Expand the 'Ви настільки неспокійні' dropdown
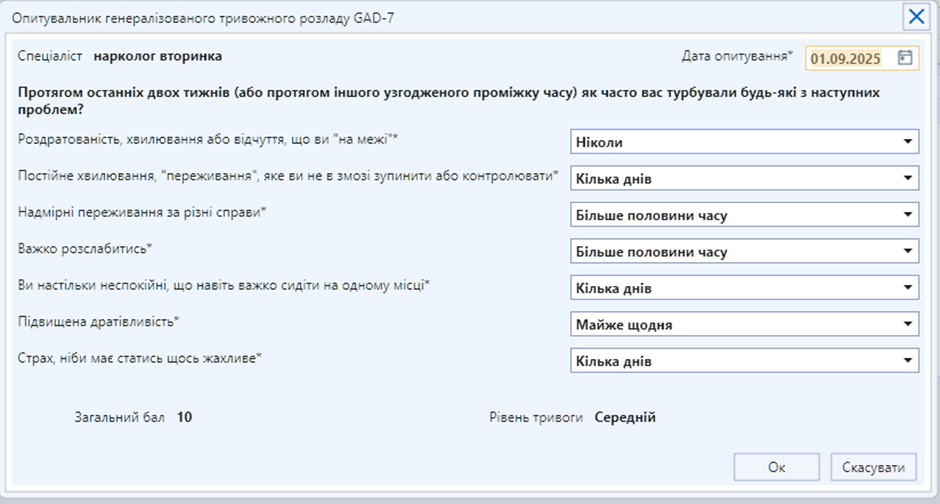 pyautogui.click(x=744, y=288)
